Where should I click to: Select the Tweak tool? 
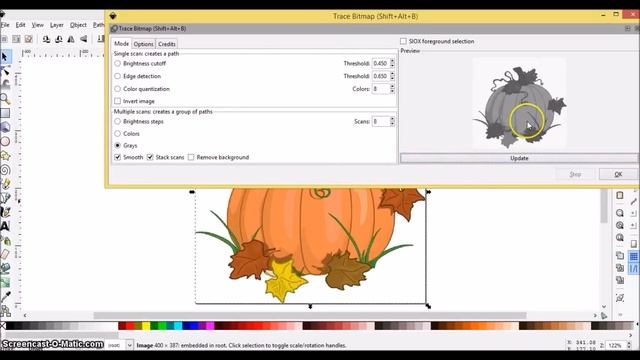[x=5, y=85]
